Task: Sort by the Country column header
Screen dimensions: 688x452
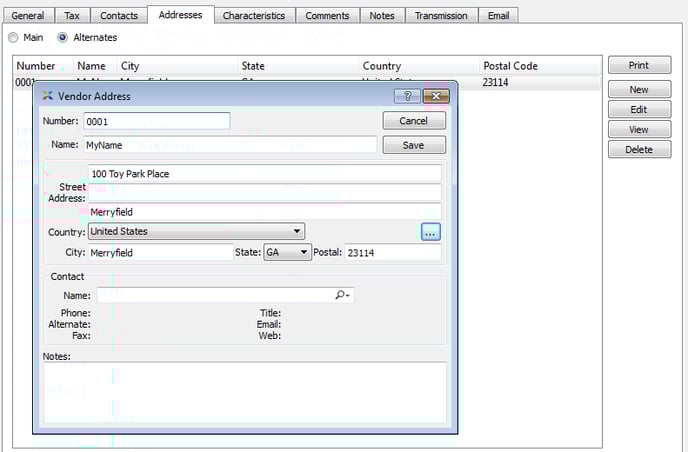Action: [x=419, y=66]
